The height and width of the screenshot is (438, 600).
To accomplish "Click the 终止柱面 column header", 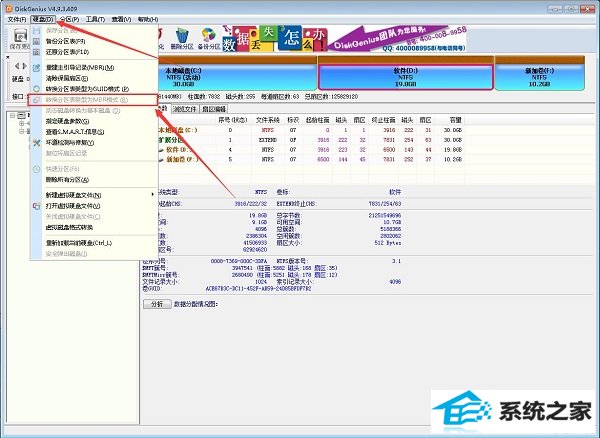I will [383, 120].
